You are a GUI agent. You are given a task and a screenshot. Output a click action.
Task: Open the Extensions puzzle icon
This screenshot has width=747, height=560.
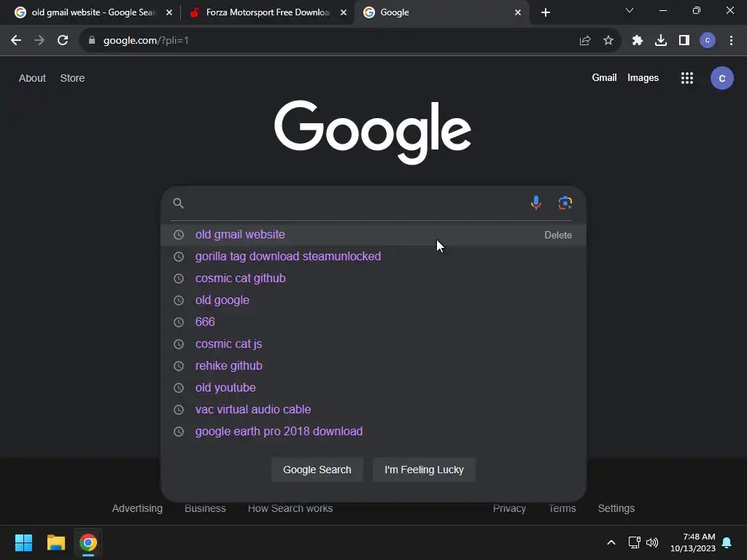click(x=638, y=41)
